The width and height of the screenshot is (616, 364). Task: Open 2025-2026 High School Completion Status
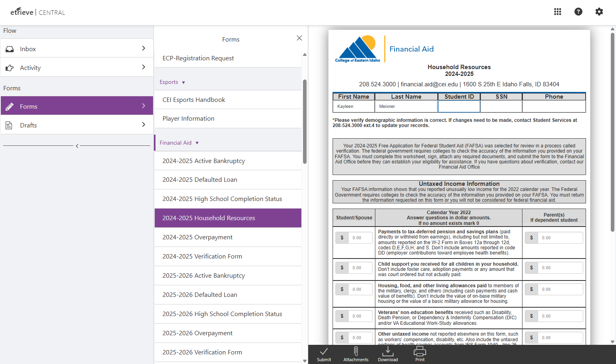[228, 314]
